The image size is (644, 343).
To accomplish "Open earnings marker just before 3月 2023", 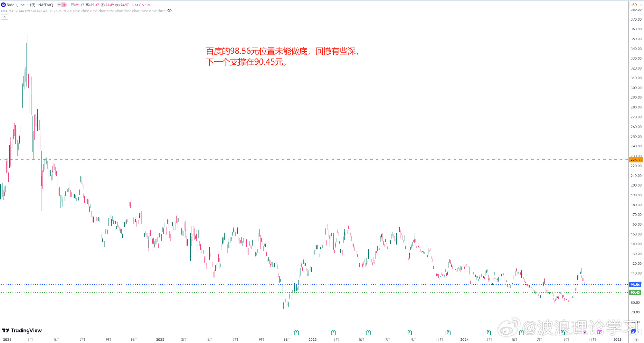I will coord(334,332).
